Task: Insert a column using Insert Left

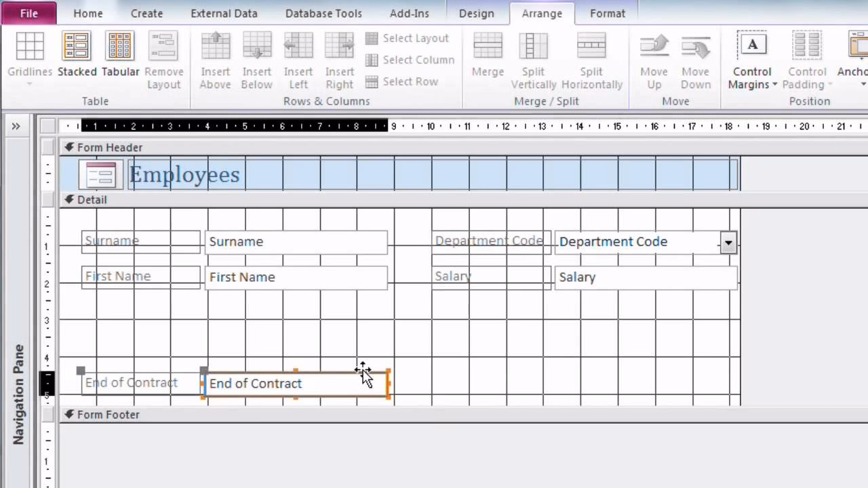Action: [298, 58]
